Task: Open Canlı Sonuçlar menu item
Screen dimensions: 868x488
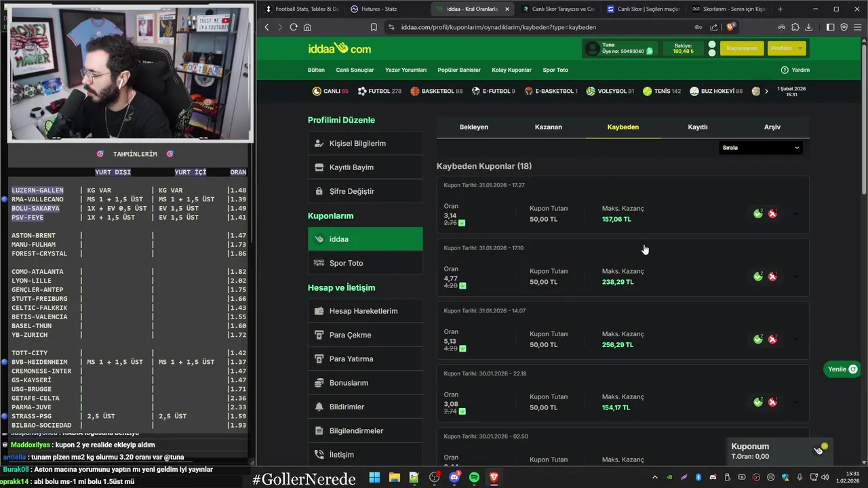Action: click(x=355, y=70)
